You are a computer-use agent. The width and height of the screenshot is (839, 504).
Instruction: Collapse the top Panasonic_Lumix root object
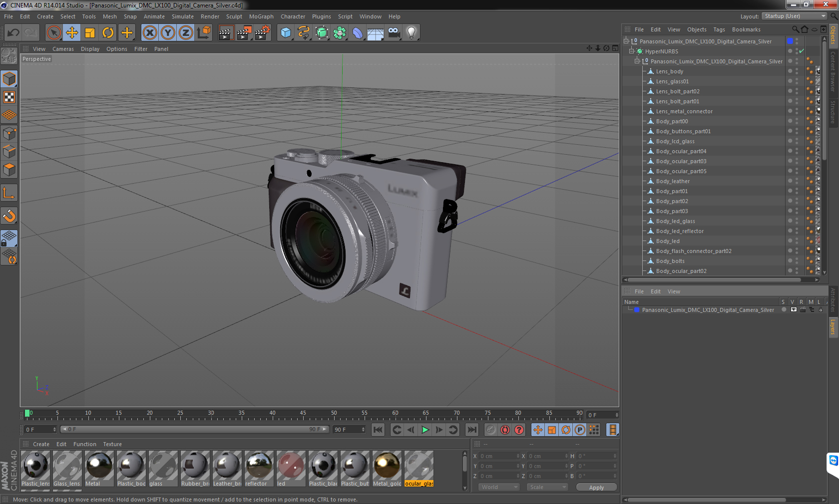click(626, 41)
